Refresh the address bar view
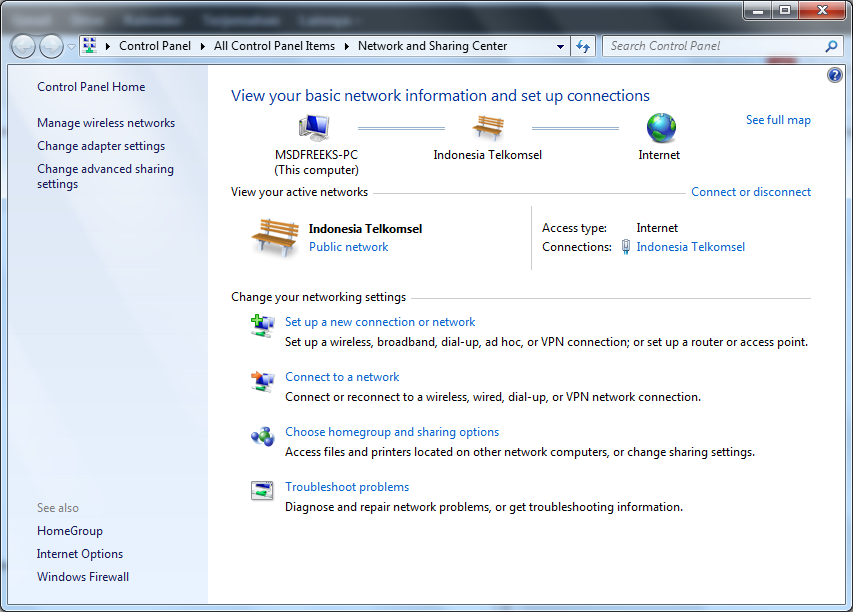 tap(583, 46)
